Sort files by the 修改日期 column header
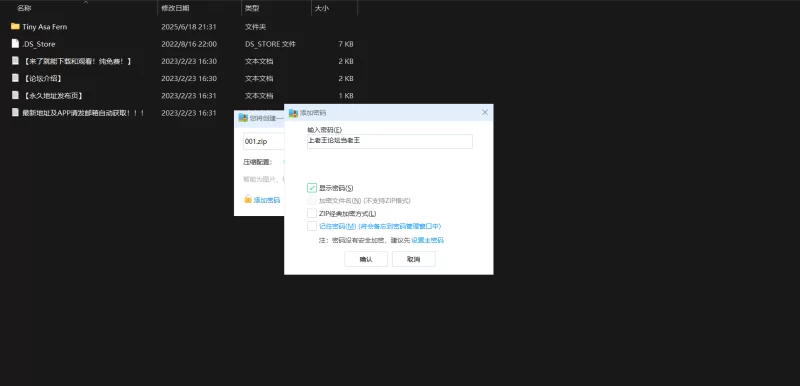800x386 pixels. pyautogui.click(x=176, y=8)
